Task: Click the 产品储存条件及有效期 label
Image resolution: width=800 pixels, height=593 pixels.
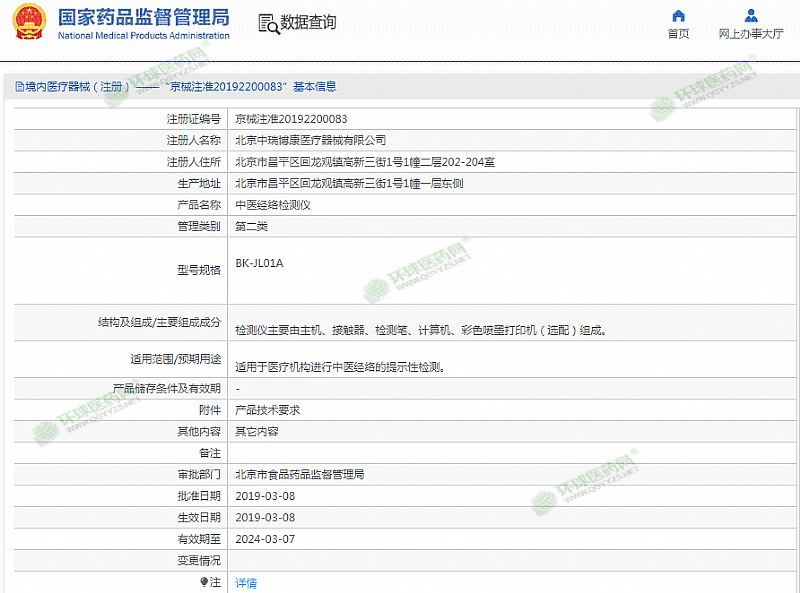Action: (167, 388)
